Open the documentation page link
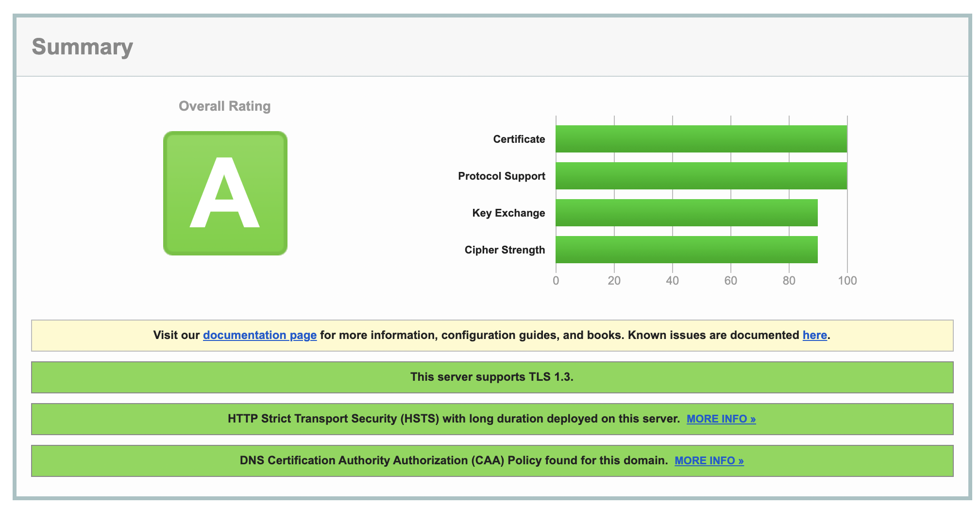The width and height of the screenshot is (980, 508). click(x=259, y=335)
